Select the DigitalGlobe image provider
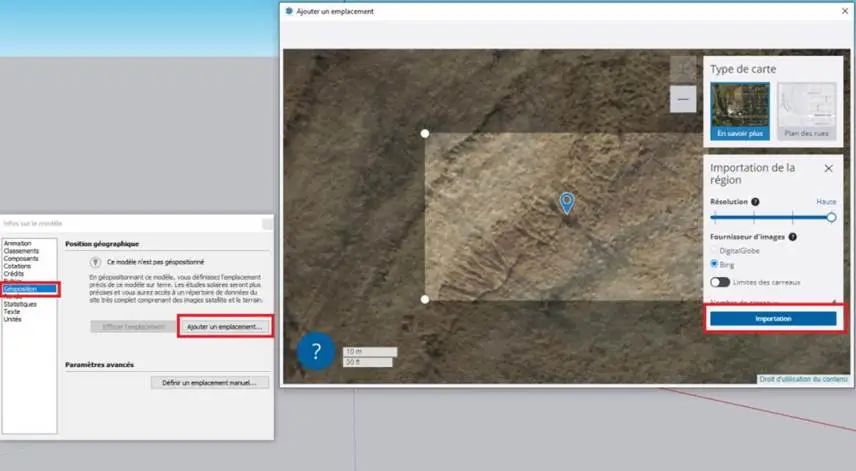 coord(714,250)
